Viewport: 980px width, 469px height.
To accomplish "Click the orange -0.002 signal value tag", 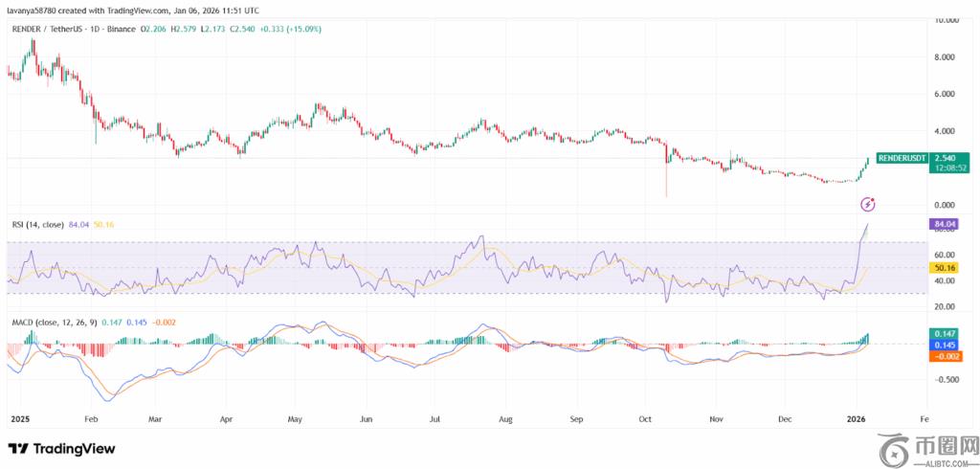I will tap(944, 356).
